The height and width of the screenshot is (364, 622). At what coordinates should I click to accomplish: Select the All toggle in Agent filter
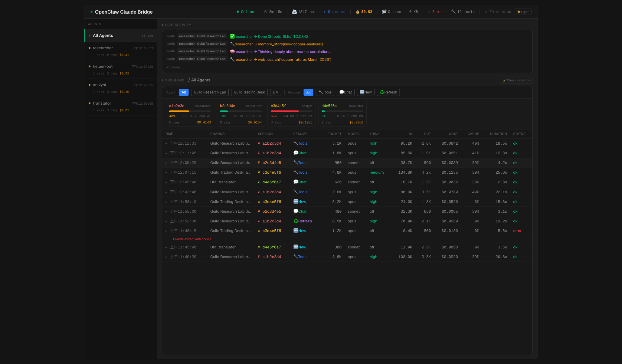184,92
